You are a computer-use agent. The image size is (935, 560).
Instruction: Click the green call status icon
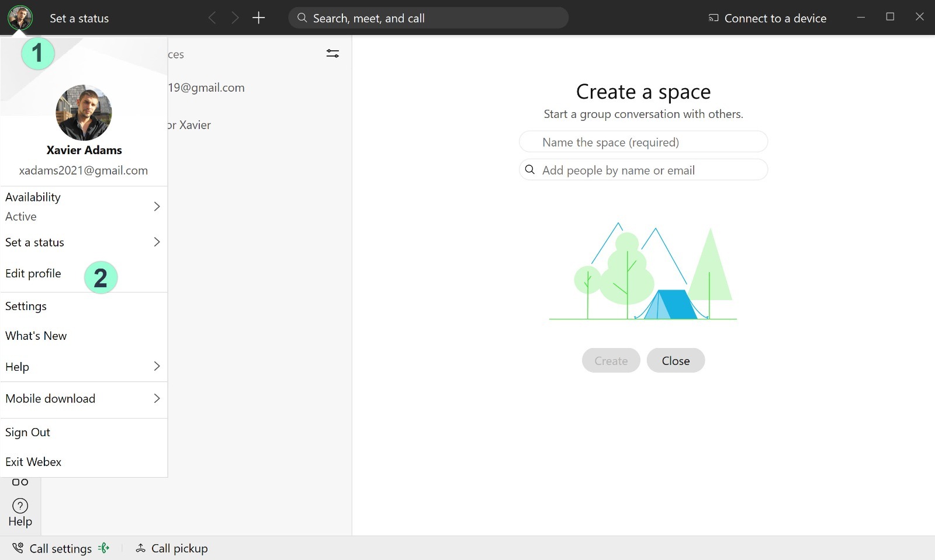(104, 548)
